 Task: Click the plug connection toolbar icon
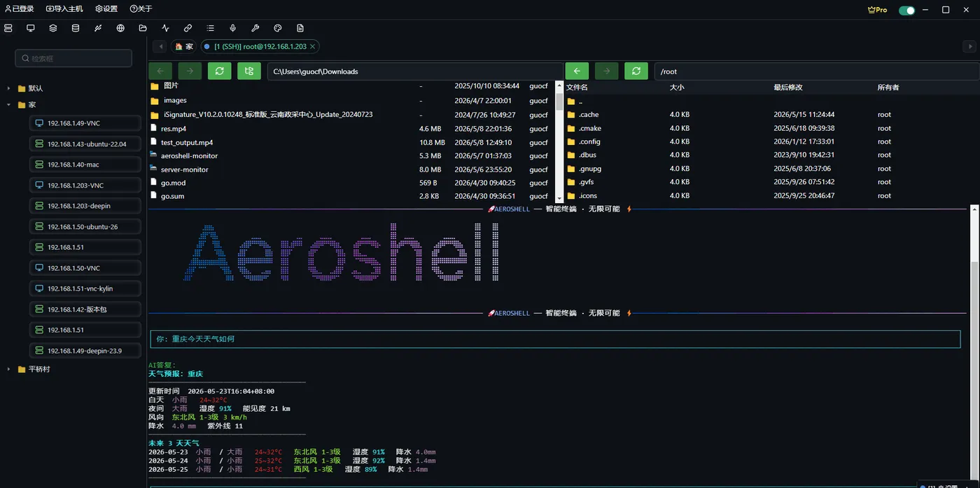(98, 28)
